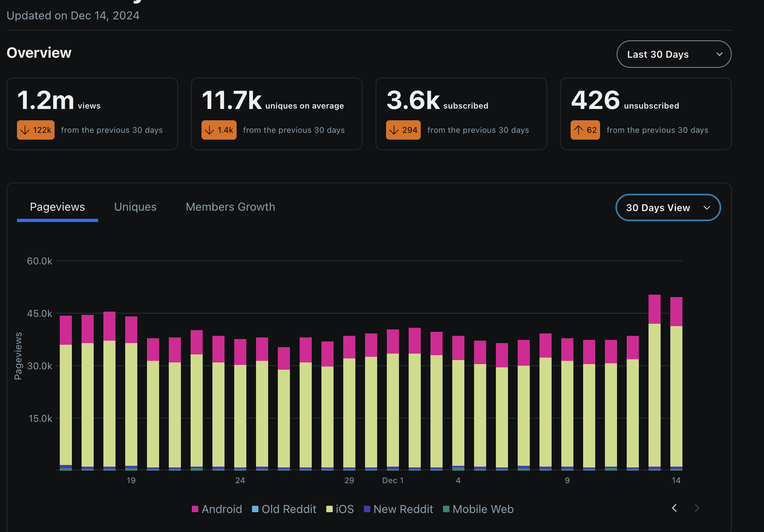Select the Pageviews tab
Viewport: 764px width, 532px height.
point(57,207)
